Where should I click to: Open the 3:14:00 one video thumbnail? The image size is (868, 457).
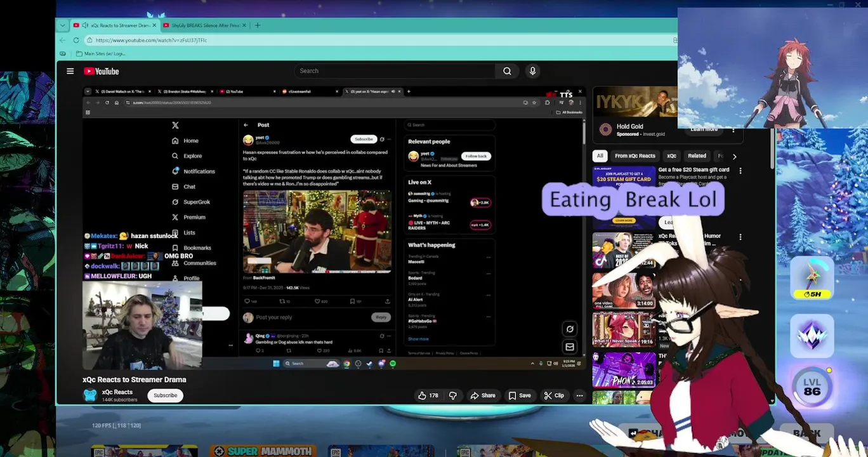pos(624,290)
